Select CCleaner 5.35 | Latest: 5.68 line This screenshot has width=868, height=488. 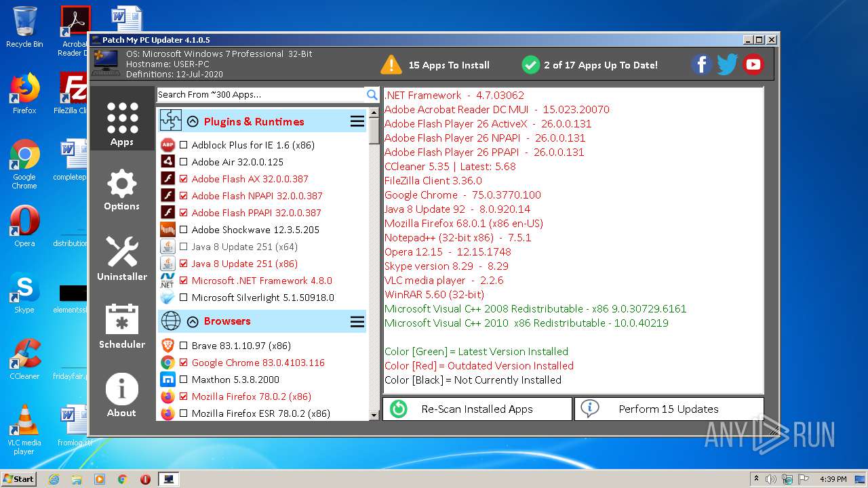[450, 167]
